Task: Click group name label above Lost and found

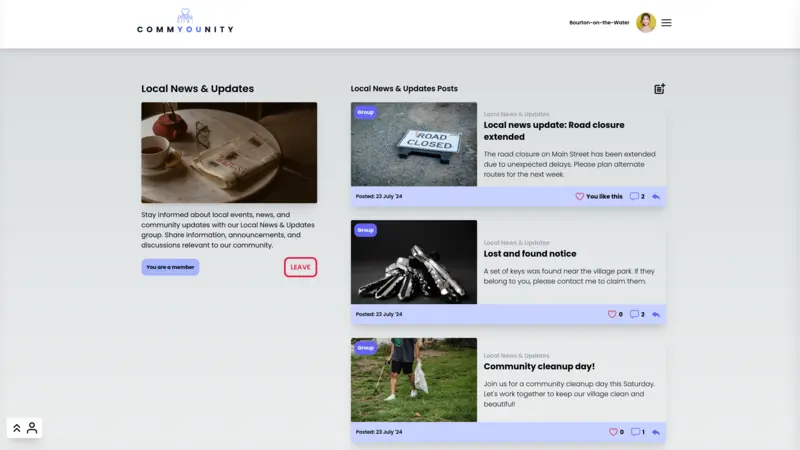Action: (516, 243)
